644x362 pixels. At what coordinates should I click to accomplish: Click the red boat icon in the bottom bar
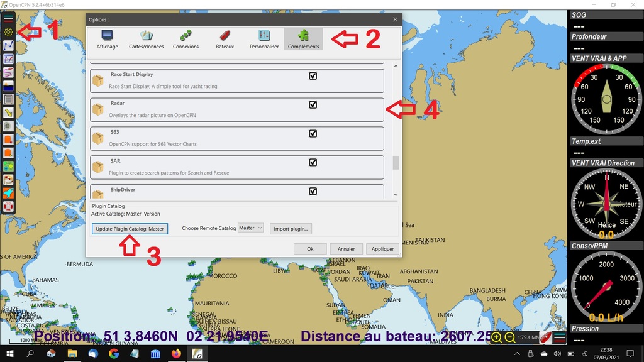(x=545, y=337)
